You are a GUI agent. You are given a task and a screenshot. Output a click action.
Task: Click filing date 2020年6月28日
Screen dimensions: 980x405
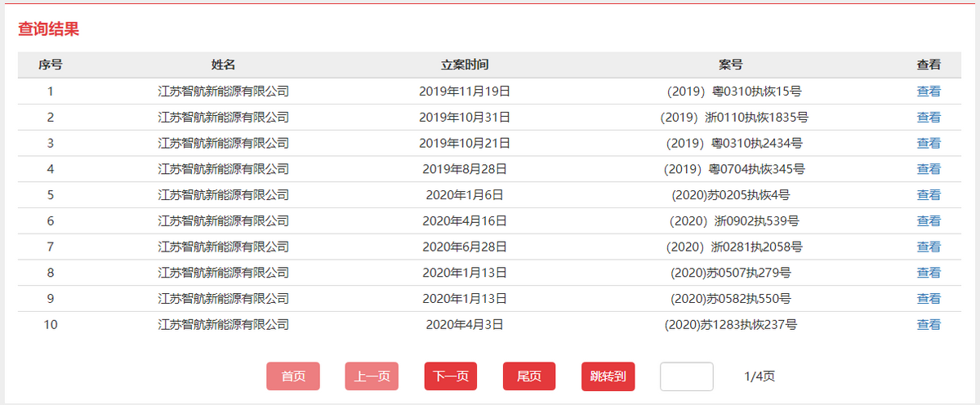[465, 247]
